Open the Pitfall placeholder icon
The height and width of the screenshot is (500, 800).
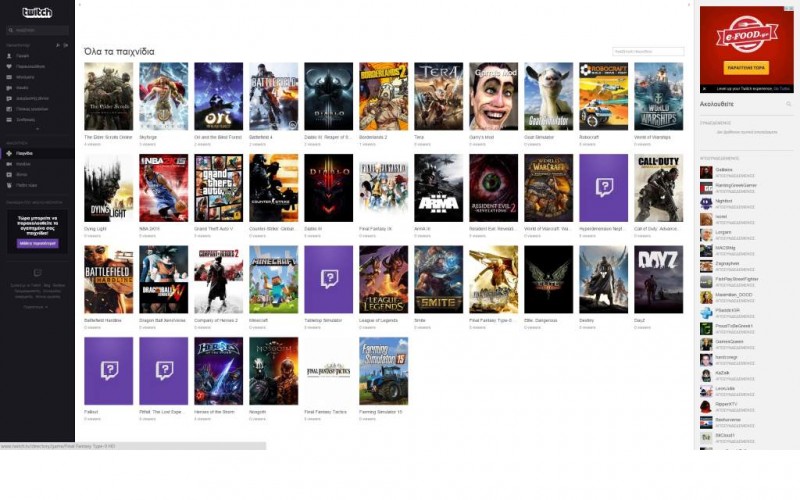(x=163, y=371)
